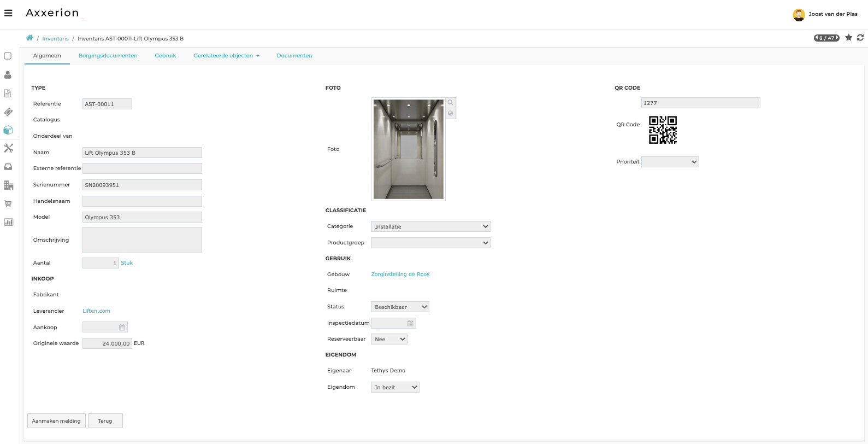
Task: Mark record as favorite with star
Action: tap(848, 37)
